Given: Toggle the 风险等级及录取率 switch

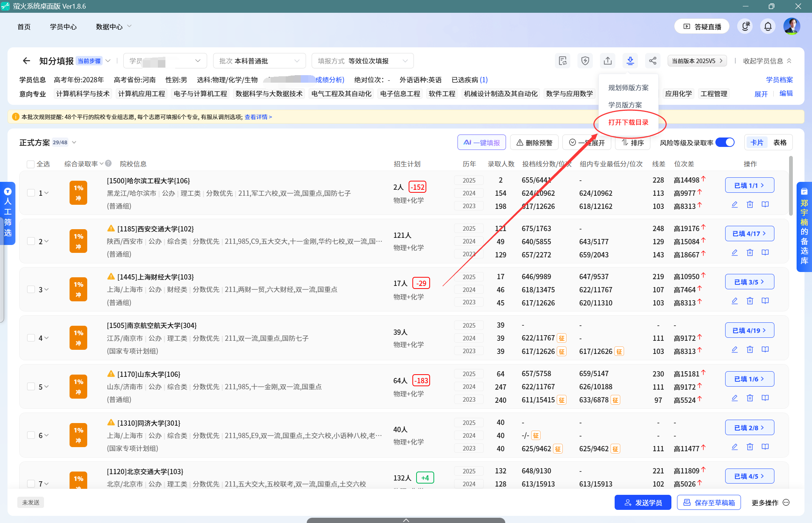Looking at the screenshot, I should point(725,142).
